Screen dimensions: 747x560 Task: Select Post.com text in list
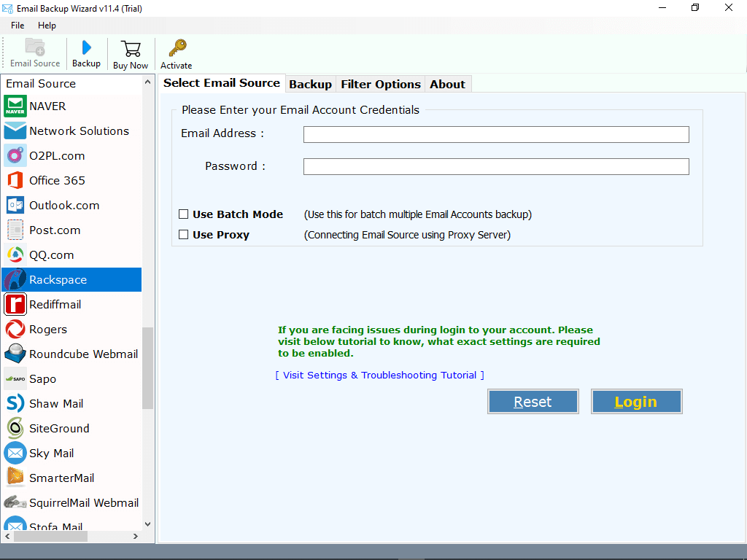click(55, 230)
